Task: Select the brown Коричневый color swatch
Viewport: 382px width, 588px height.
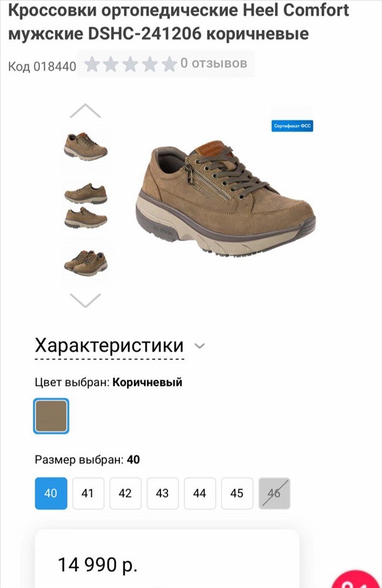Action: 51,416
